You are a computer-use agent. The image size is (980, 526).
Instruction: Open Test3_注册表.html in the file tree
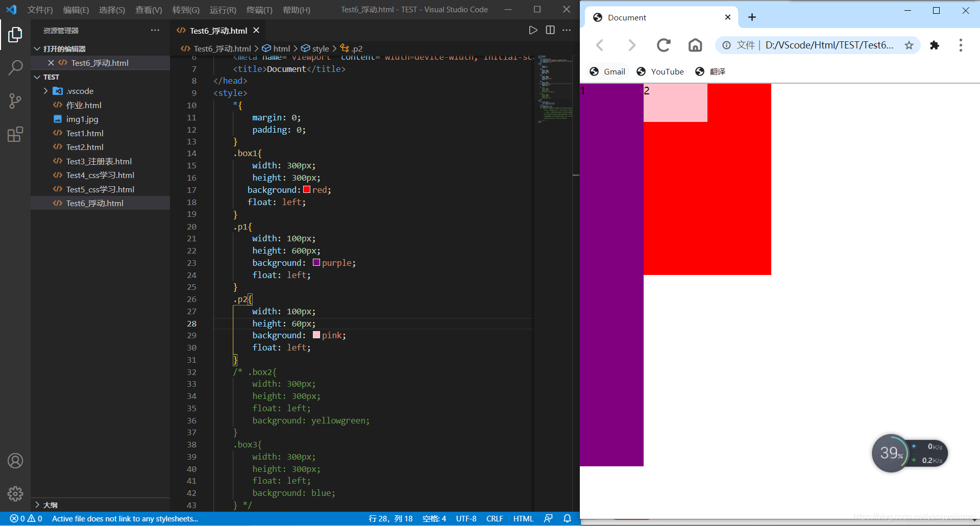pos(99,161)
